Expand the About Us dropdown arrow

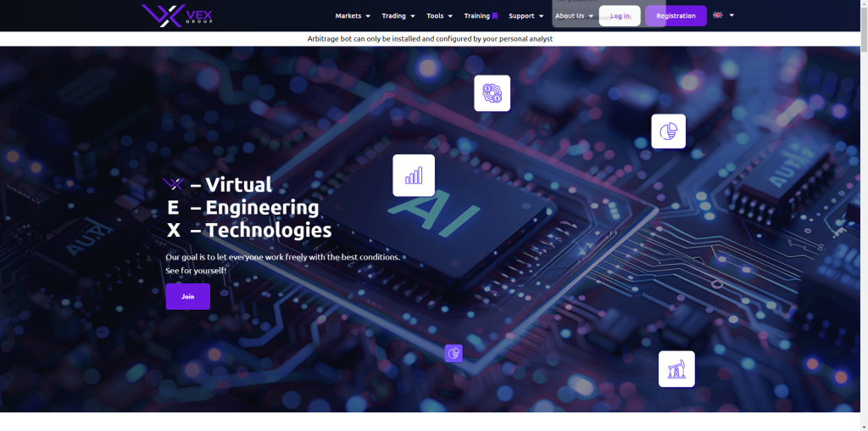(591, 16)
